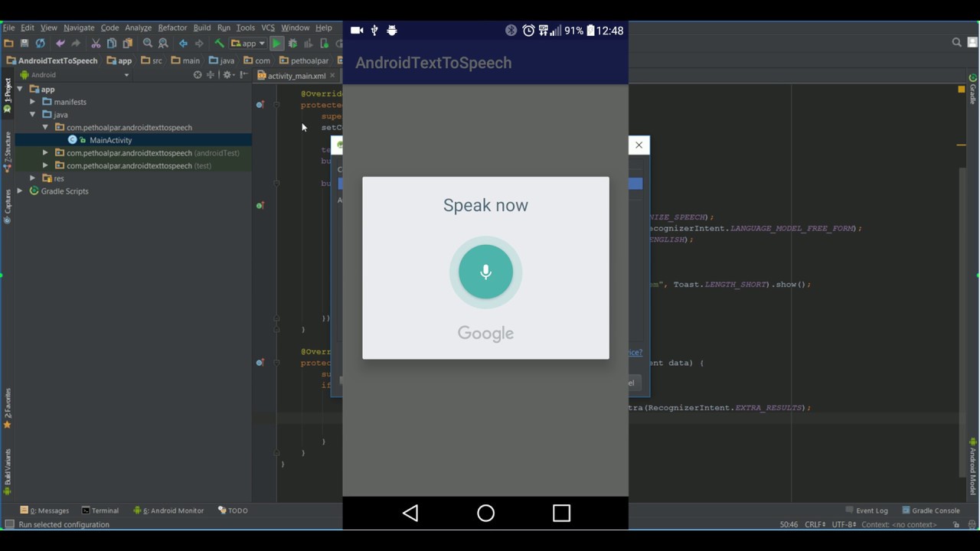This screenshot has width=980, height=551.
Task: Open the Navigate menu
Action: coord(79,28)
